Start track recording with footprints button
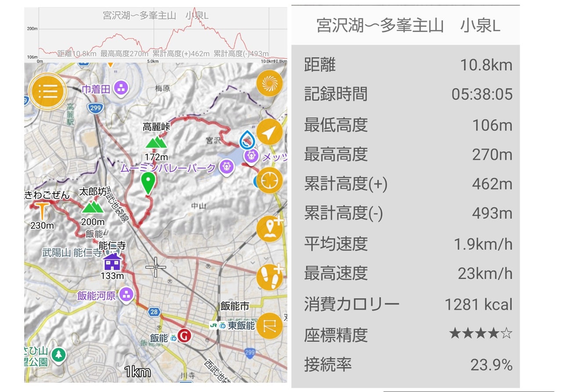 point(270,277)
